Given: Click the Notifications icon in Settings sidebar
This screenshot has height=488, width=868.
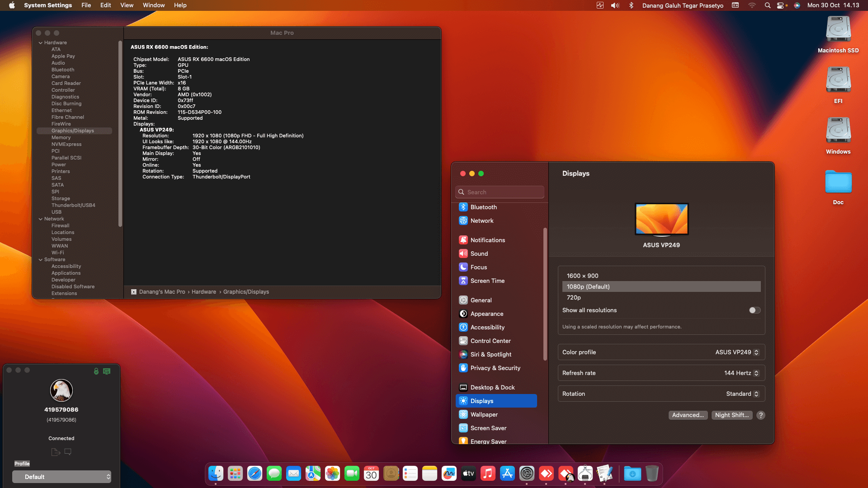Looking at the screenshot, I should click(463, 240).
